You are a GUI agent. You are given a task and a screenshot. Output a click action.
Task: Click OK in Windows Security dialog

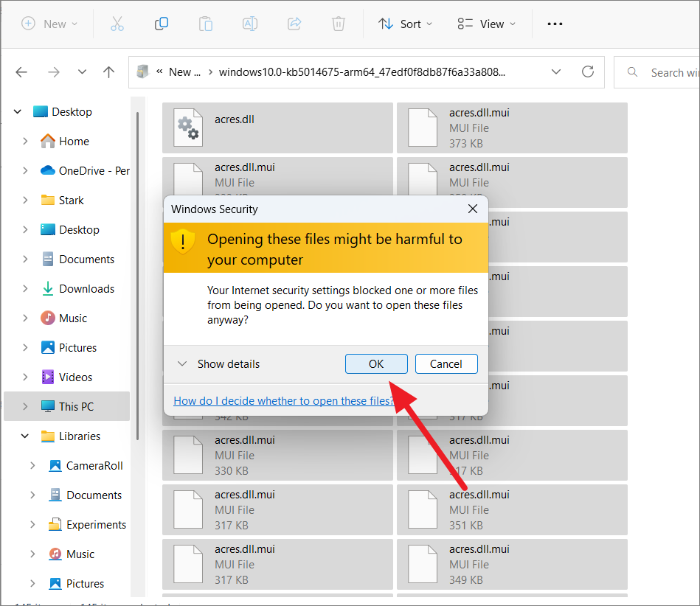tap(376, 363)
